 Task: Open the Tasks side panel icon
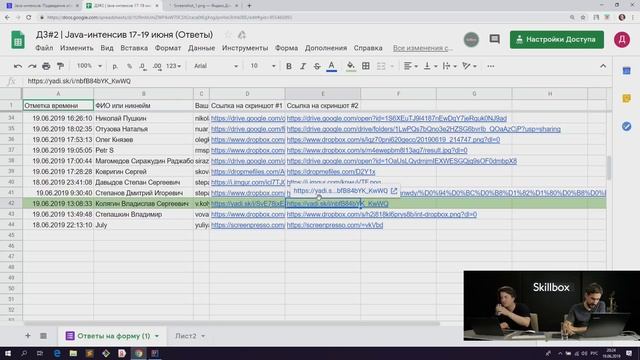[x=627, y=127]
